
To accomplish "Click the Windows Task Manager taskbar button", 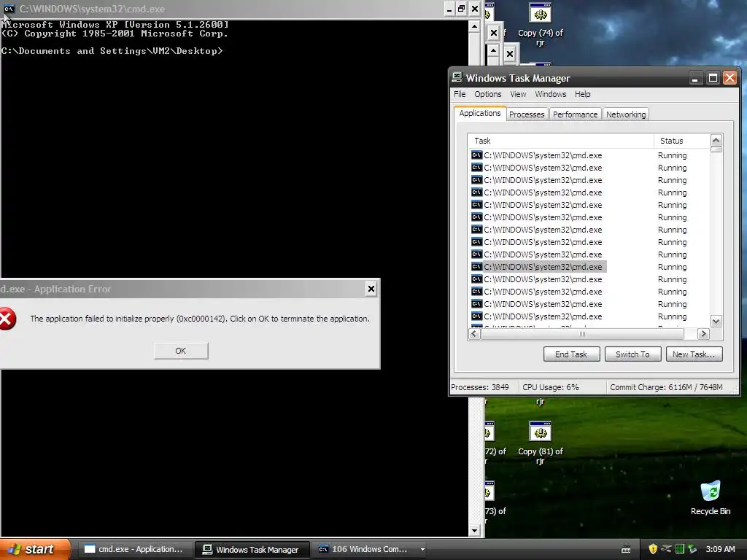I will [x=252, y=550].
